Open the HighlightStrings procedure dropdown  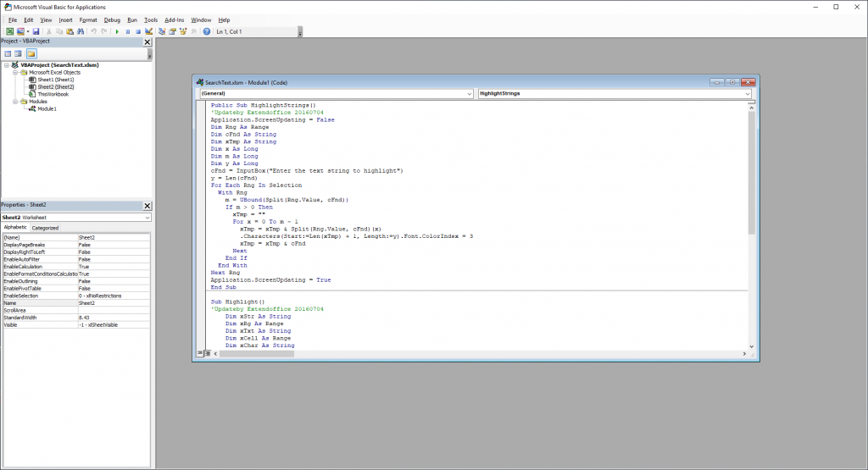click(615, 93)
